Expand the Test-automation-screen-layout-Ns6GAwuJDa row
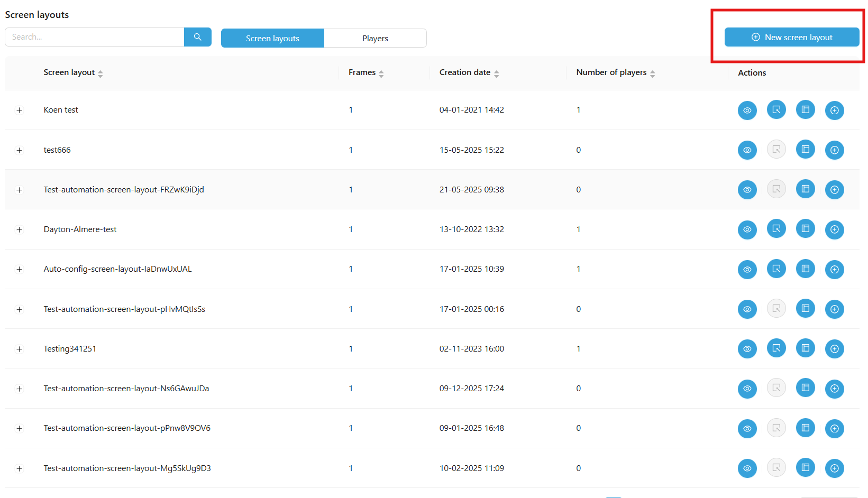Viewport: 868px width, 498px height. pyautogui.click(x=20, y=389)
